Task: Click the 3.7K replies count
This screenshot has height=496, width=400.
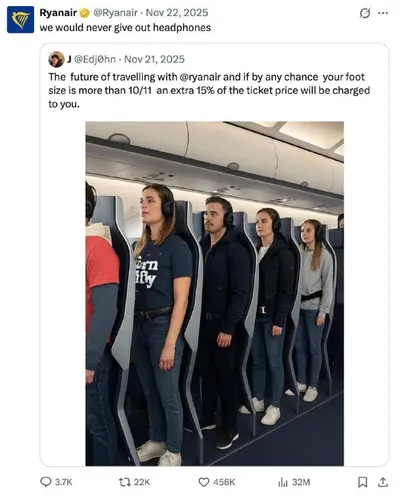Action: pyautogui.click(x=63, y=482)
